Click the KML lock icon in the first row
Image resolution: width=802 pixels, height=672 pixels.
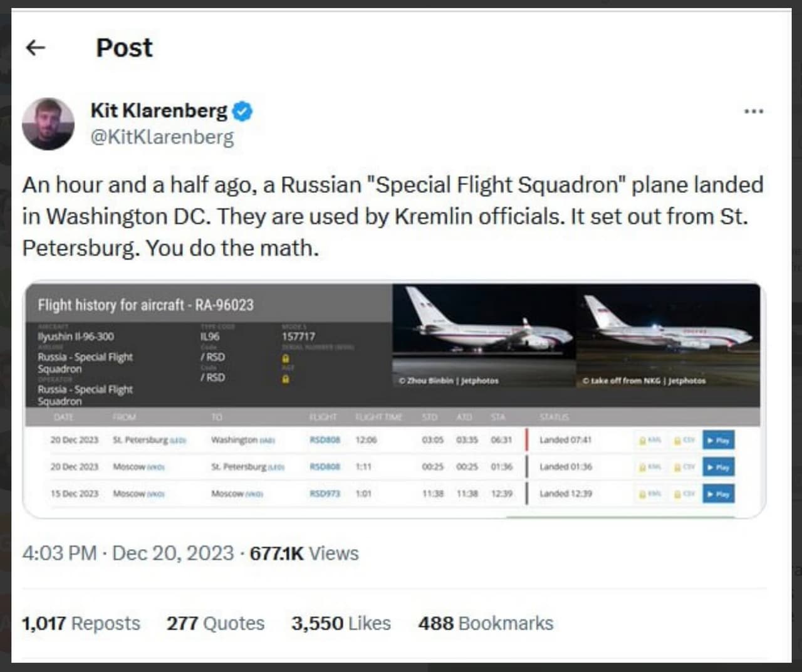[x=650, y=440]
